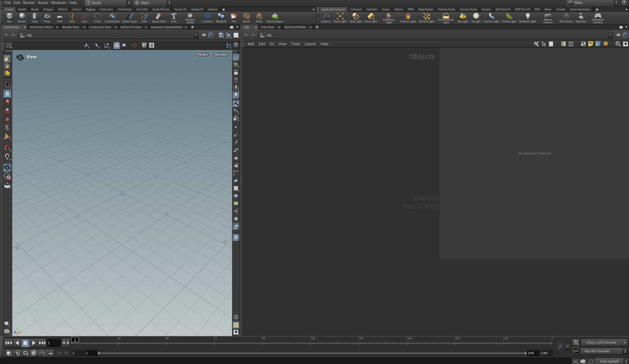Click the Platonic Solids tool
The height and width of the screenshot is (364, 629).
(190, 18)
